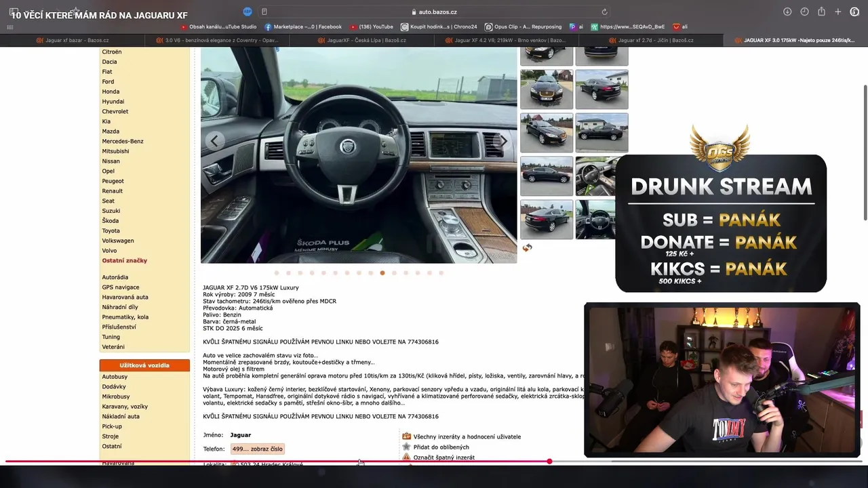The height and width of the screenshot is (488, 868).
Task: Open the Toyota brand link
Action: (111, 230)
